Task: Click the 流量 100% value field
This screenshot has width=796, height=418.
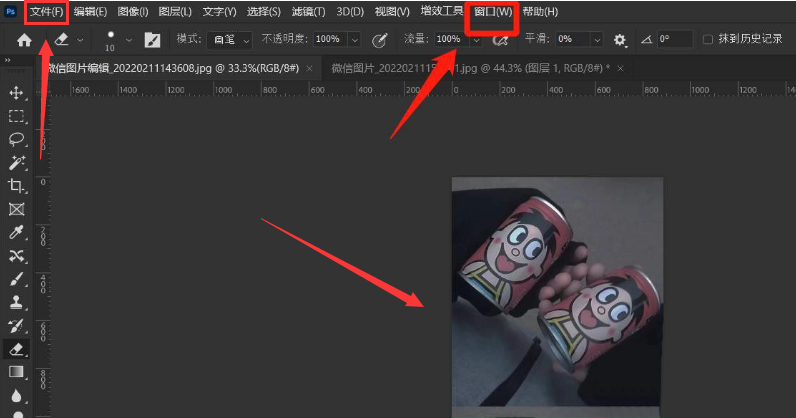Action: [x=451, y=39]
